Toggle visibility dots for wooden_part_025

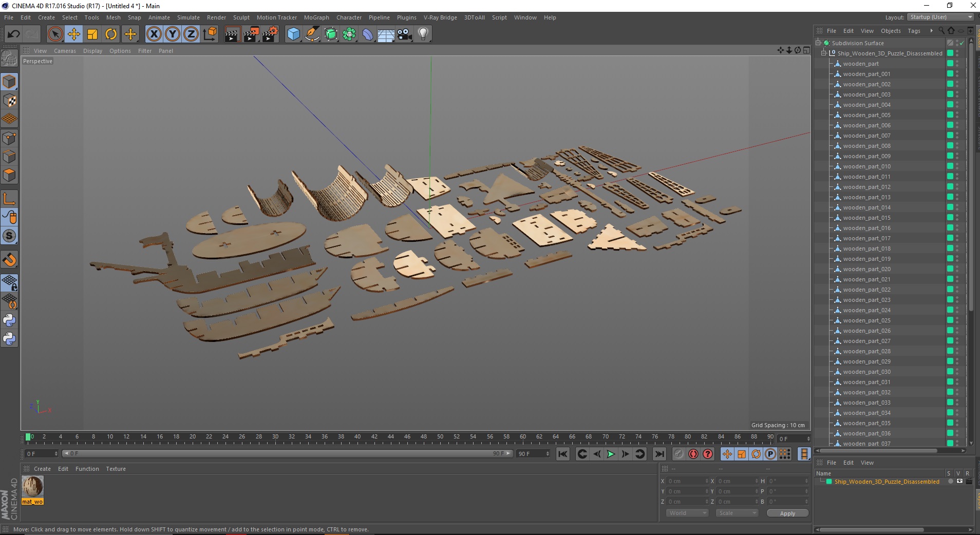pyautogui.click(x=957, y=320)
